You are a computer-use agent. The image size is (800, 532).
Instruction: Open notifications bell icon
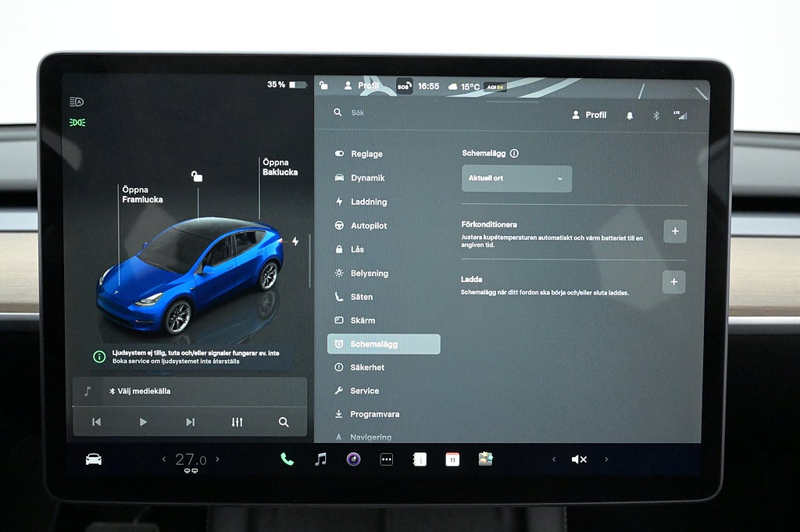(630, 116)
